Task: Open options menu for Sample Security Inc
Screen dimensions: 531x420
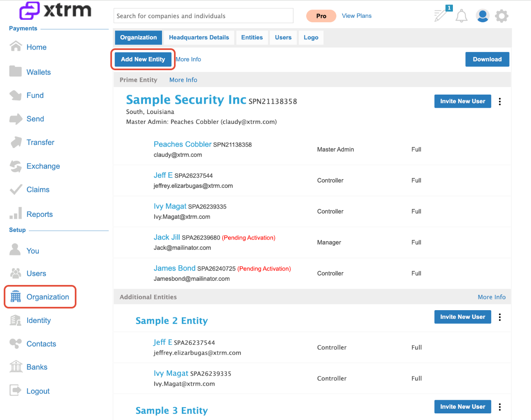Action: (500, 102)
